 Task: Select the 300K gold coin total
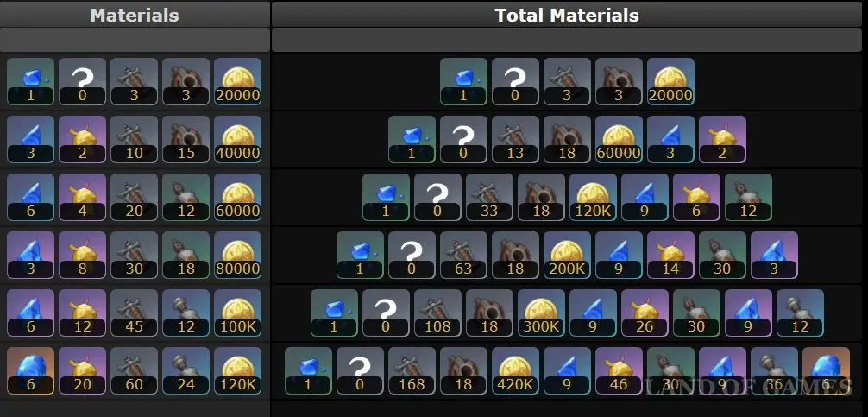click(541, 313)
